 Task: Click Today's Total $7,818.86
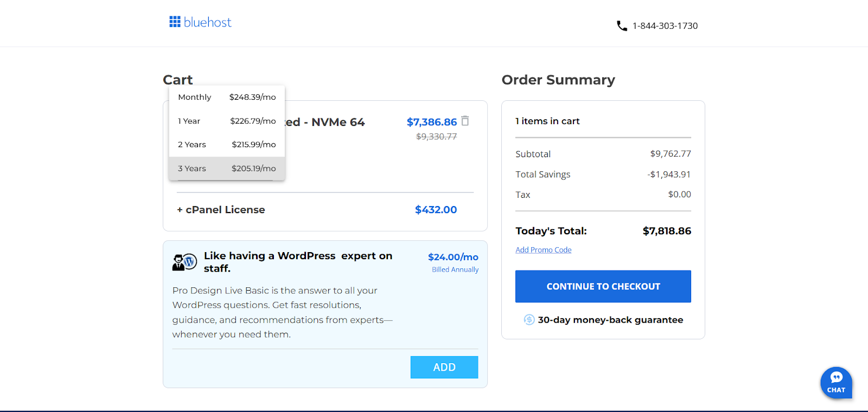pyautogui.click(x=667, y=231)
